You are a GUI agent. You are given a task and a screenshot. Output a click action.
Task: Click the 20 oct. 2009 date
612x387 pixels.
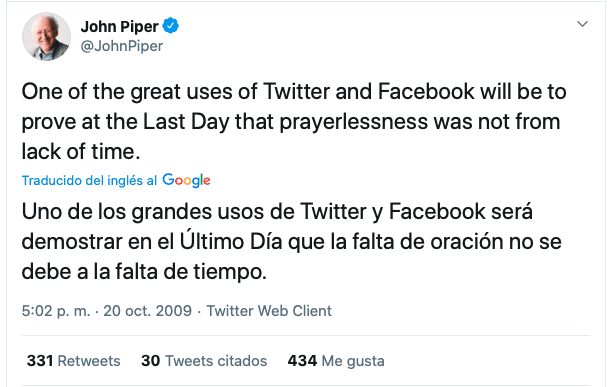pos(148,311)
